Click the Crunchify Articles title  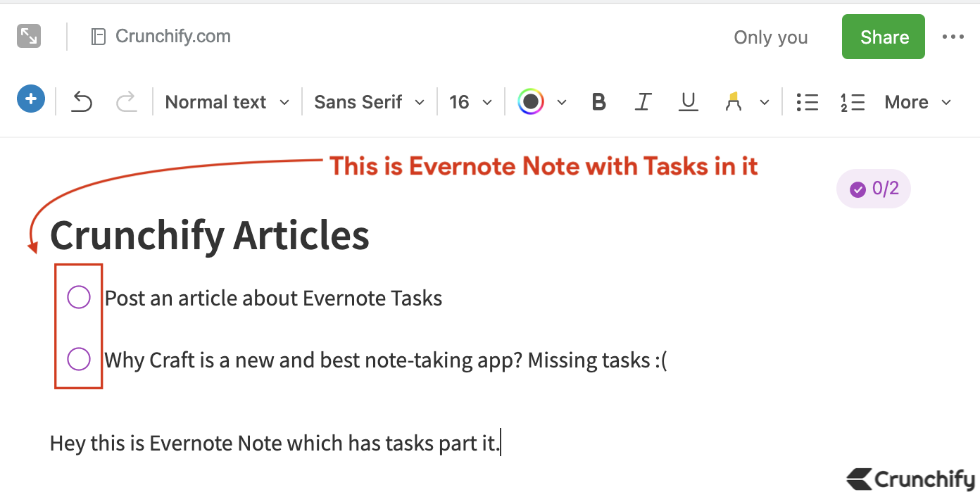(x=210, y=235)
